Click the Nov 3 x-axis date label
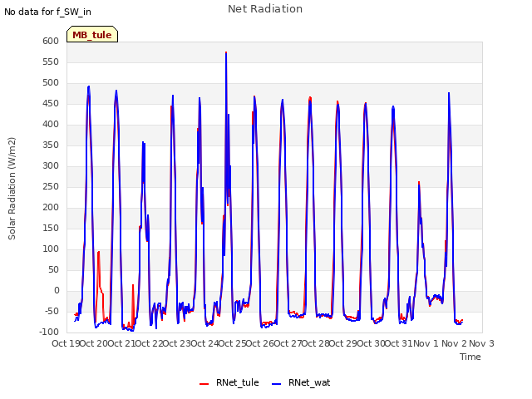Viewport: 532px width, 399px height. pos(481,343)
